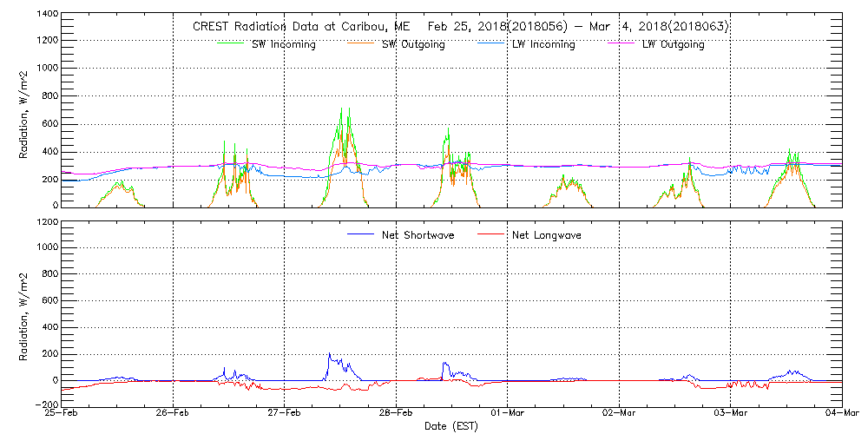
Task: Click the 04-Mar date axis label
Action: (842, 414)
